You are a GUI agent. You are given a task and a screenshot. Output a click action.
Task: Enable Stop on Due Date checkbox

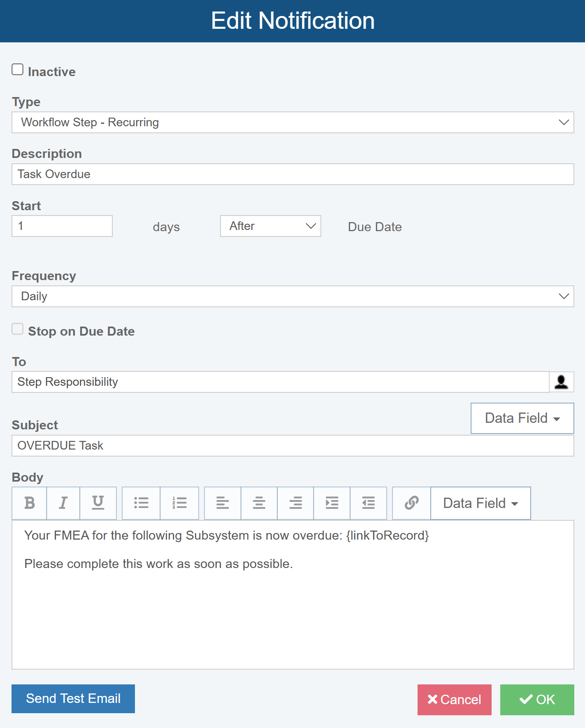[18, 329]
